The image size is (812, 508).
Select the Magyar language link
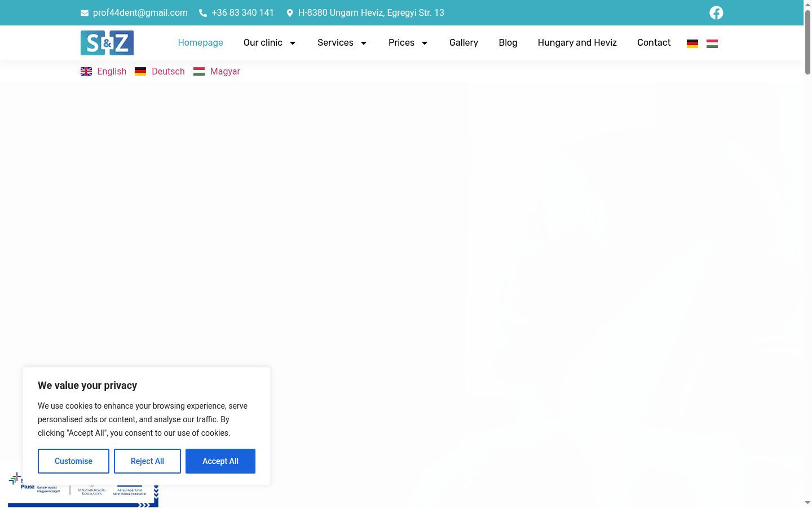[225, 72]
